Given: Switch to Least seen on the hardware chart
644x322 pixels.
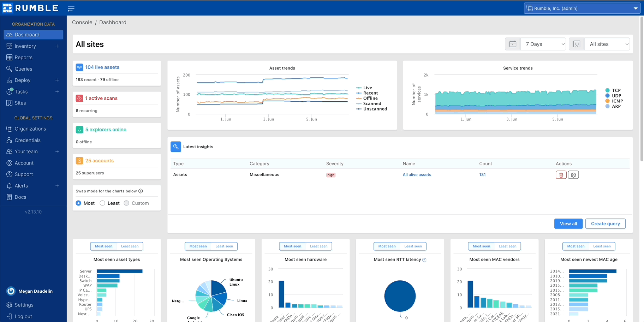Looking at the screenshot, I should pos(319,246).
